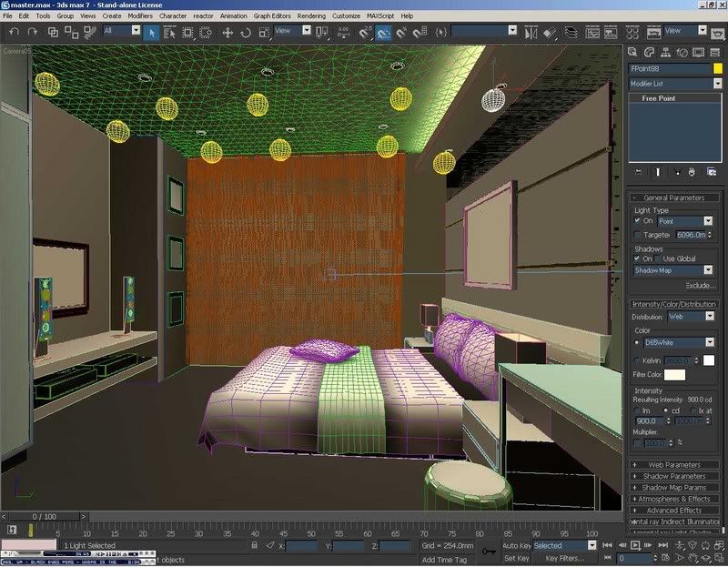728x567 pixels.
Task: Click the Mirror tool icon
Action: (x=531, y=33)
